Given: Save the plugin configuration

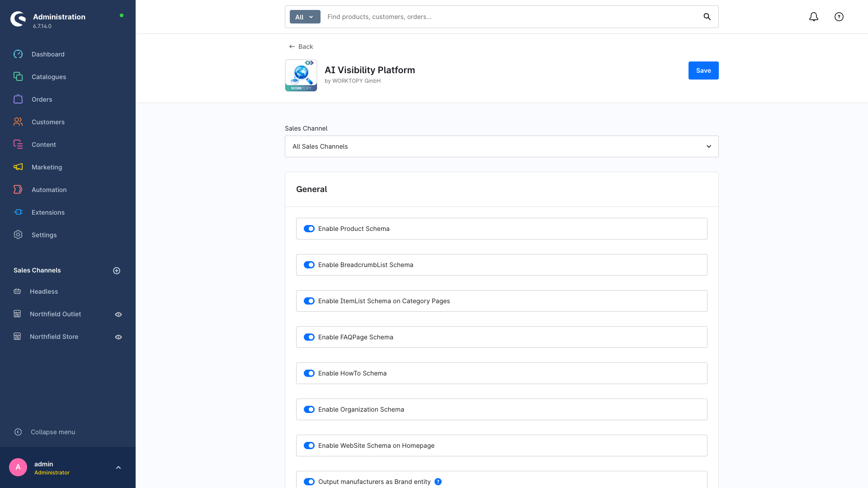Looking at the screenshot, I should (x=703, y=70).
